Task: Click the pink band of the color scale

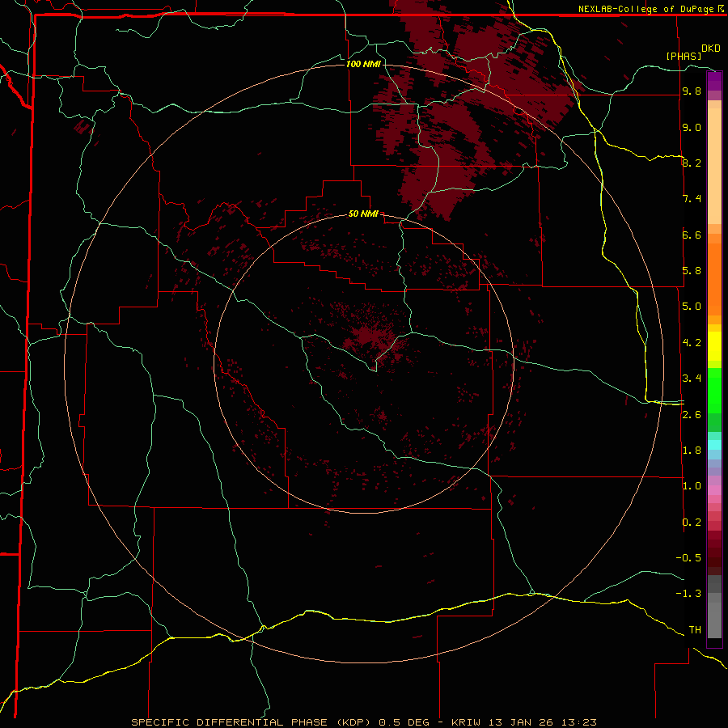Action: point(714,490)
